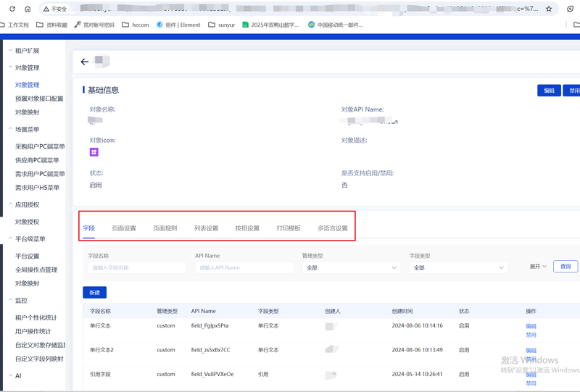Switch to the 多语言设置 tab
This screenshot has width=580, height=392.
click(333, 228)
